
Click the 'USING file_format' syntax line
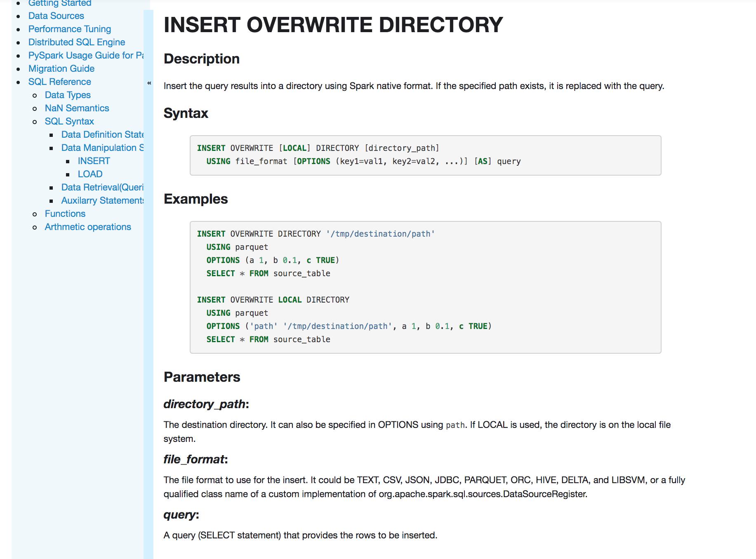pyautogui.click(x=363, y=161)
